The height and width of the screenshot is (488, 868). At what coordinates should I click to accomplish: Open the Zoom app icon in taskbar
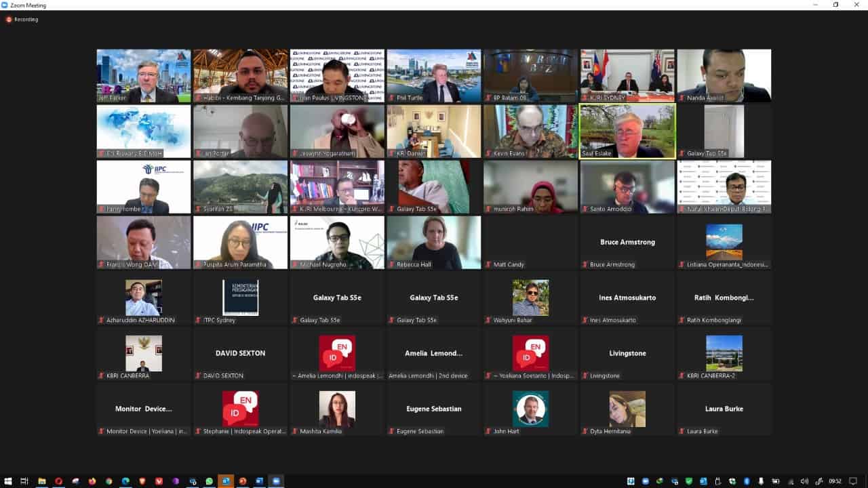click(x=276, y=481)
